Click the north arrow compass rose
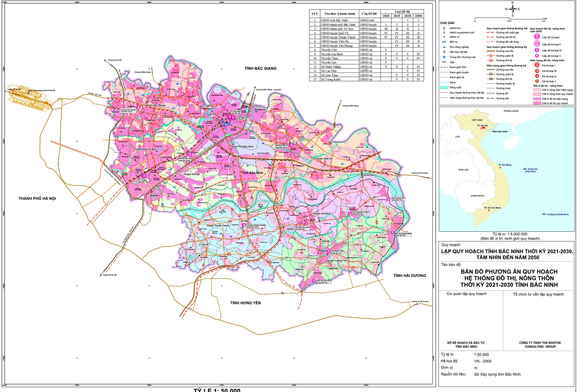This screenshot has width=577, height=392. (512, 9)
